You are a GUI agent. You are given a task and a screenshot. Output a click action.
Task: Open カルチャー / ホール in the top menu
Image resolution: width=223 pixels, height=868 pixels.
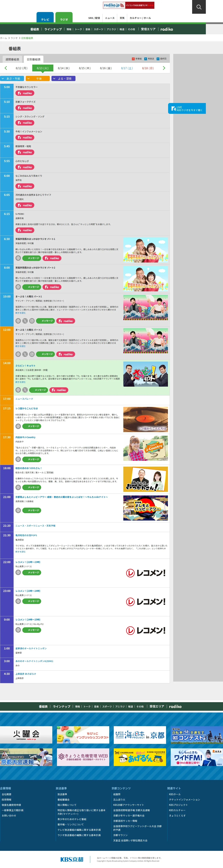coord(140,18)
